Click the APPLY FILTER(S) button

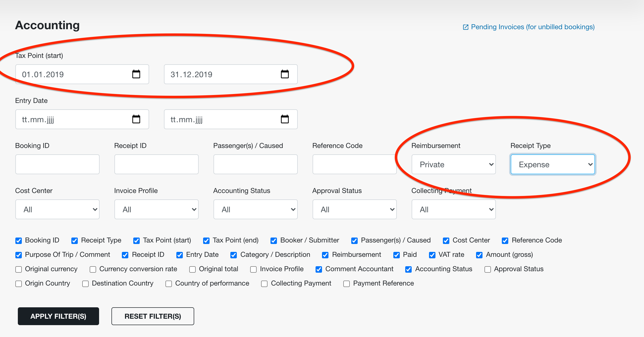pos(58,316)
